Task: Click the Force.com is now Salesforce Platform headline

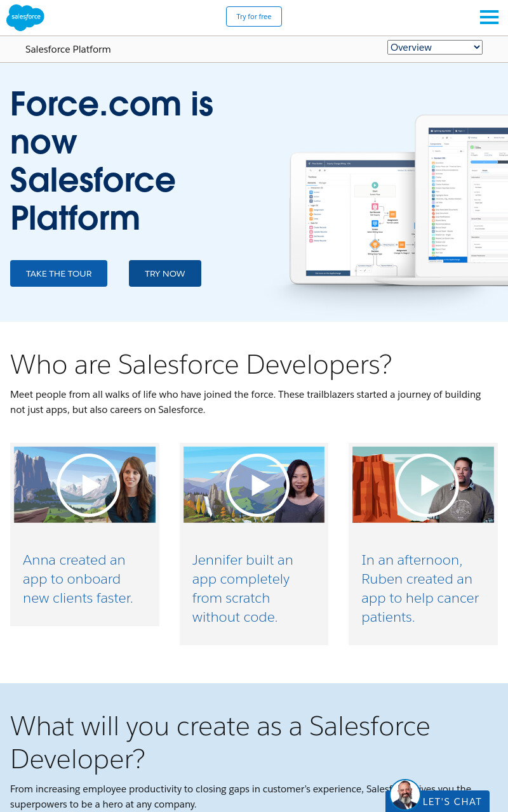Action: coord(112,160)
